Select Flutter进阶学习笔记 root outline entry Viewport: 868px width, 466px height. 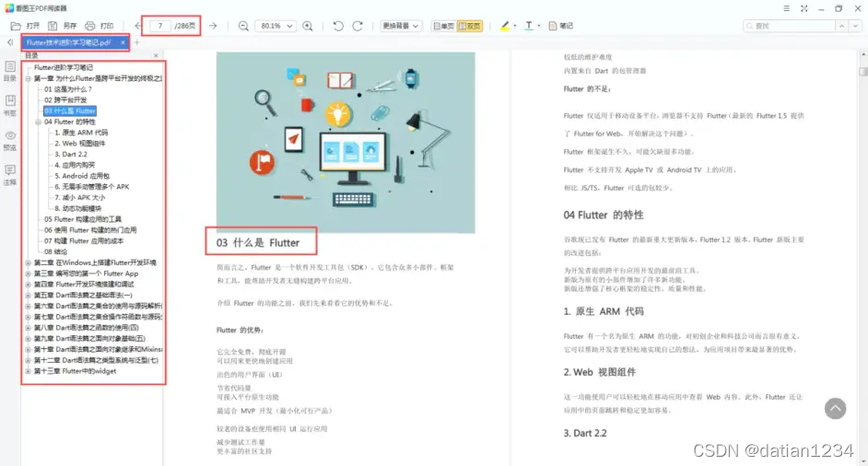(63, 67)
